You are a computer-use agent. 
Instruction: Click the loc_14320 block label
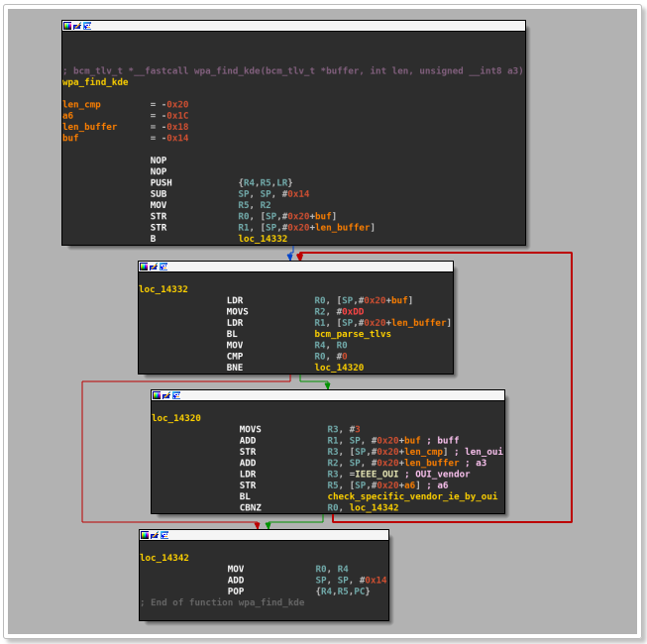pyautogui.click(x=176, y=418)
